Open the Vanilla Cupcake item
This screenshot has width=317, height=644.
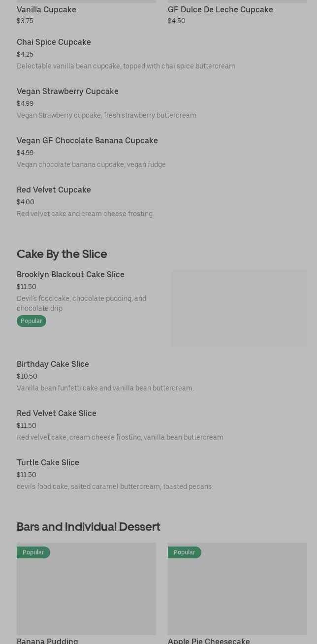(46, 10)
